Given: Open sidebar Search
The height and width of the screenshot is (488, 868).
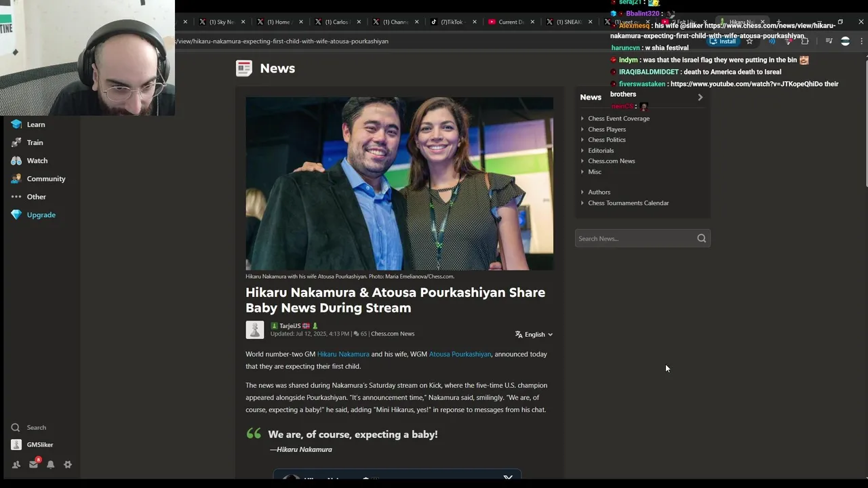Looking at the screenshot, I should tap(28, 428).
